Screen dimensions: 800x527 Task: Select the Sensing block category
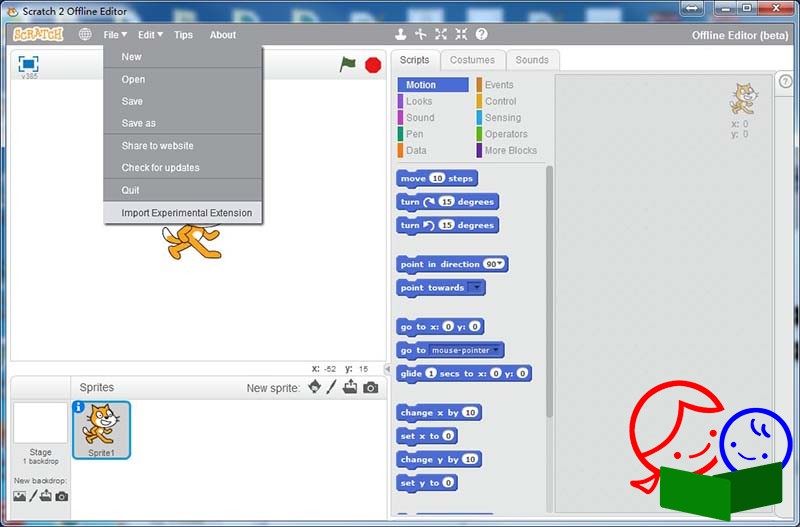(x=510, y=117)
